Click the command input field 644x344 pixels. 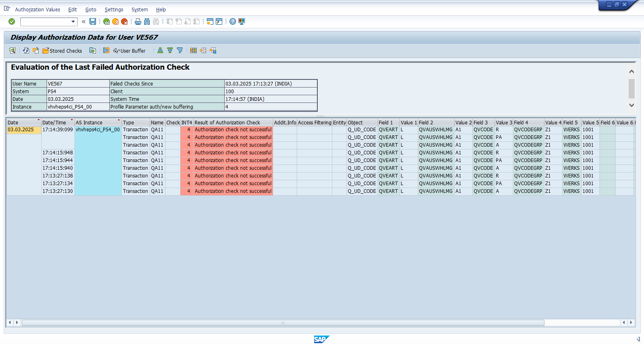point(45,21)
